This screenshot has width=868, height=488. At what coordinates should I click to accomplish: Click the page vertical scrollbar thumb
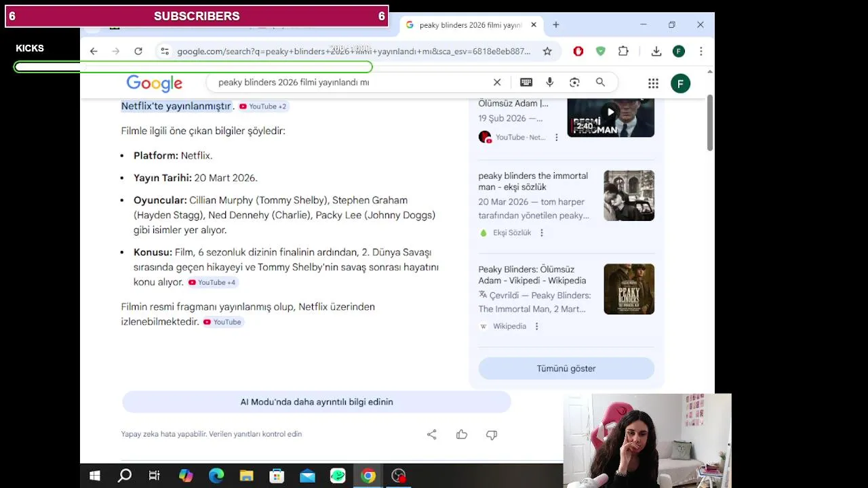coord(710,122)
